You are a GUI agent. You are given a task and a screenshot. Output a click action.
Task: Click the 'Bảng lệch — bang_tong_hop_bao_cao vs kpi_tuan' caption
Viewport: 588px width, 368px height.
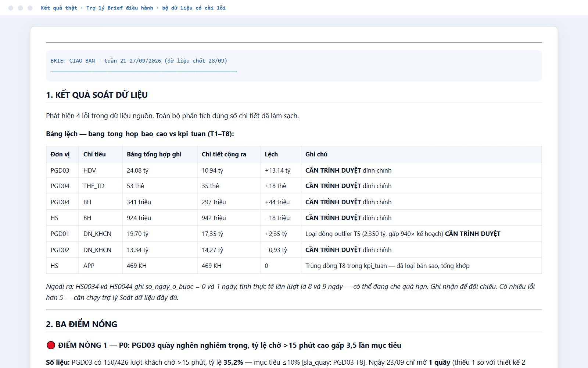tap(140, 134)
